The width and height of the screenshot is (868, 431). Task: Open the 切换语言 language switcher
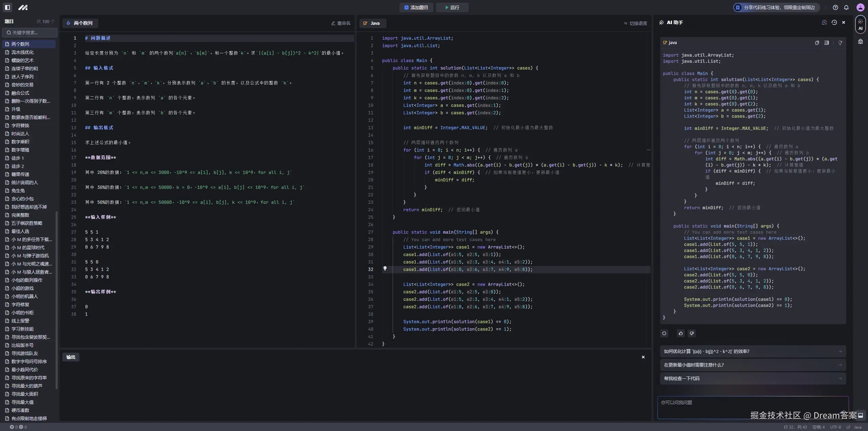click(635, 23)
